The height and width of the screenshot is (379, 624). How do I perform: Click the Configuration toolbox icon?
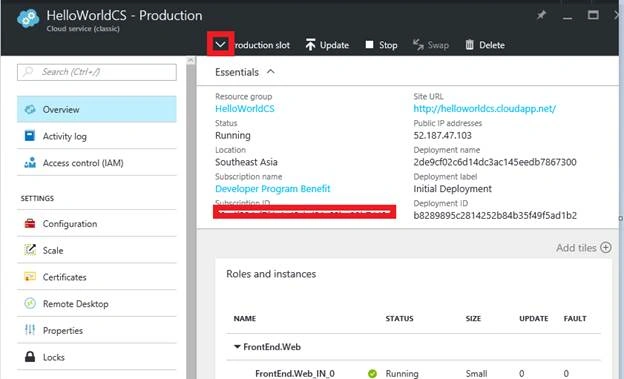(x=30, y=223)
